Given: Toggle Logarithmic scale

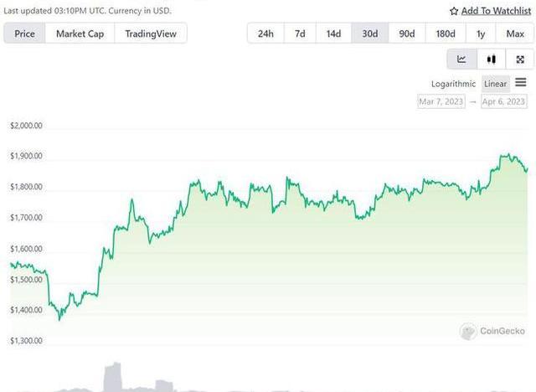Looking at the screenshot, I should pyautogui.click(x=453, y=84).
